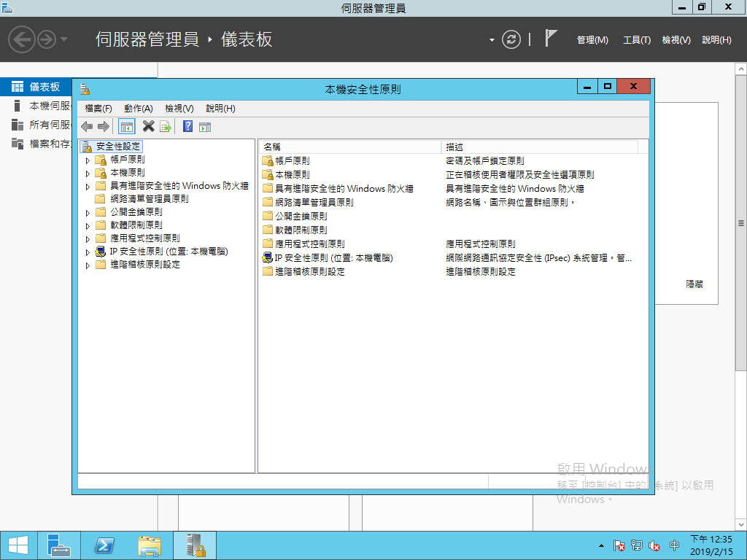
Task: Open the 檢視(V) menu in Local Security Policy
Action: click(179, 109)
